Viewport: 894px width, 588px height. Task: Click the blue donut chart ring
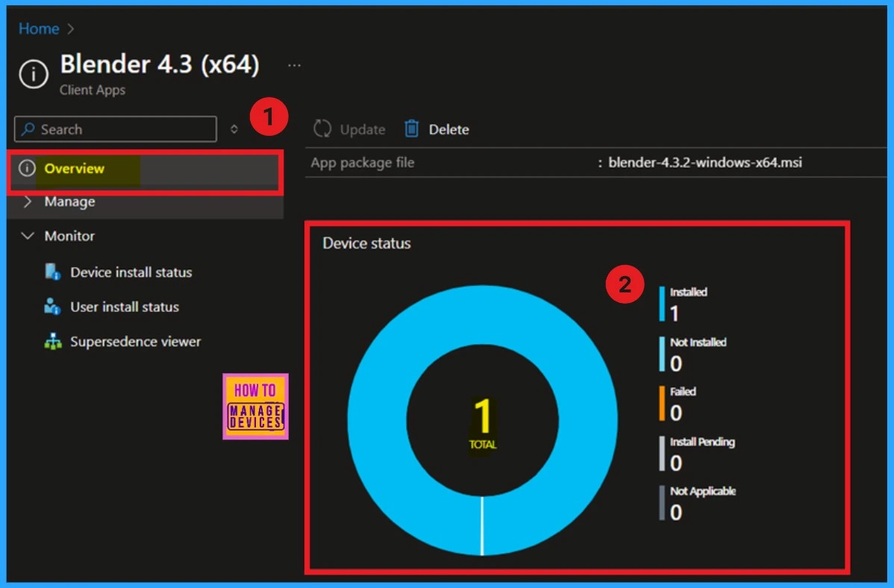[x=376, y=420]
